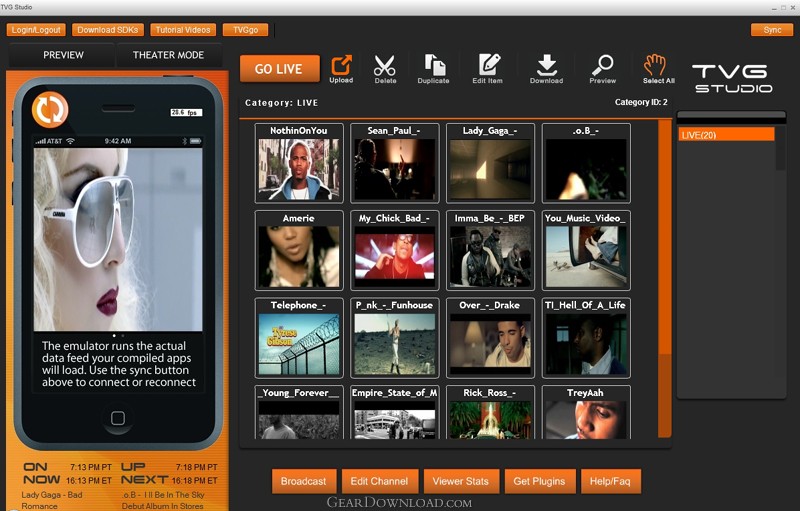Click the Duplicate pages icon
Image resolution: width=800 pixels, height=511 pixels.
click(434, 68)
